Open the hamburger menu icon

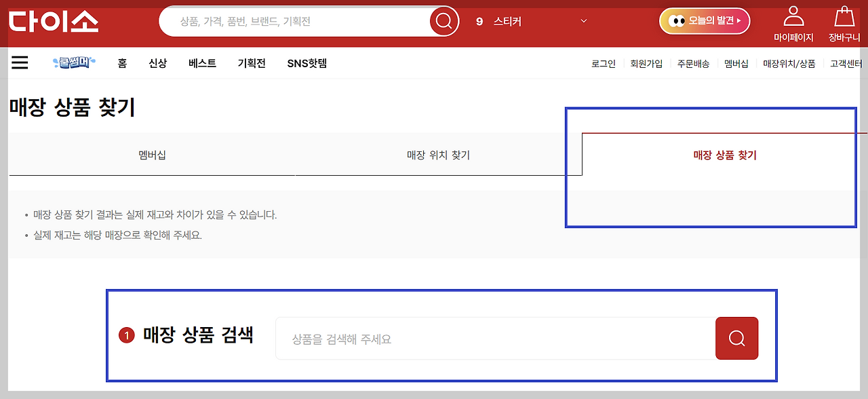[20, 63]
